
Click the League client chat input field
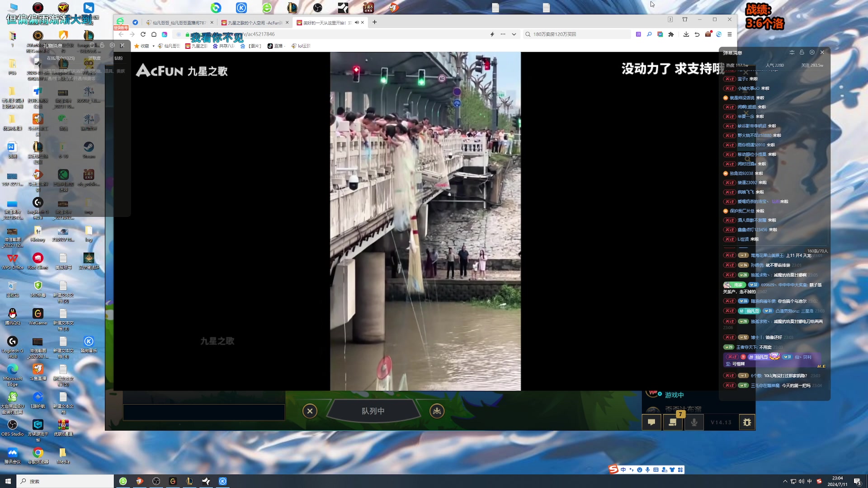coord(204,412)
